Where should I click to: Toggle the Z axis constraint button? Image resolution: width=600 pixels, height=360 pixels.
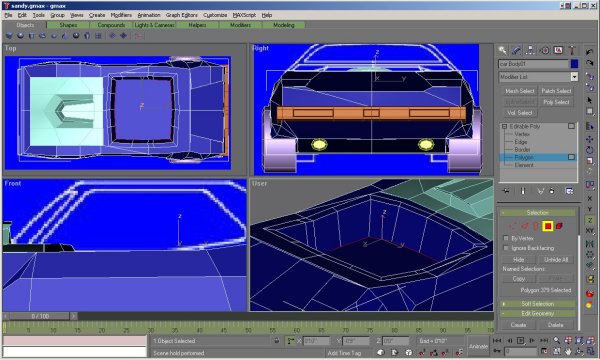[590, 220]
